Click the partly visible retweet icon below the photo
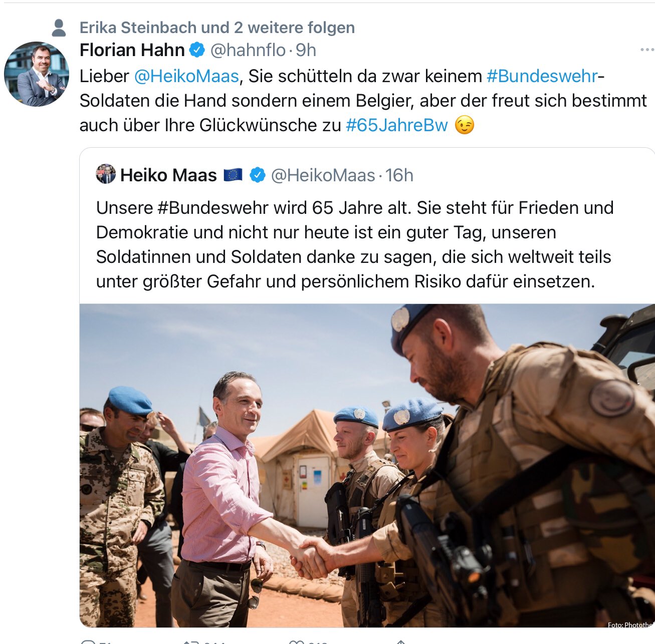This screenshot has height=644, width=655. 191,641
